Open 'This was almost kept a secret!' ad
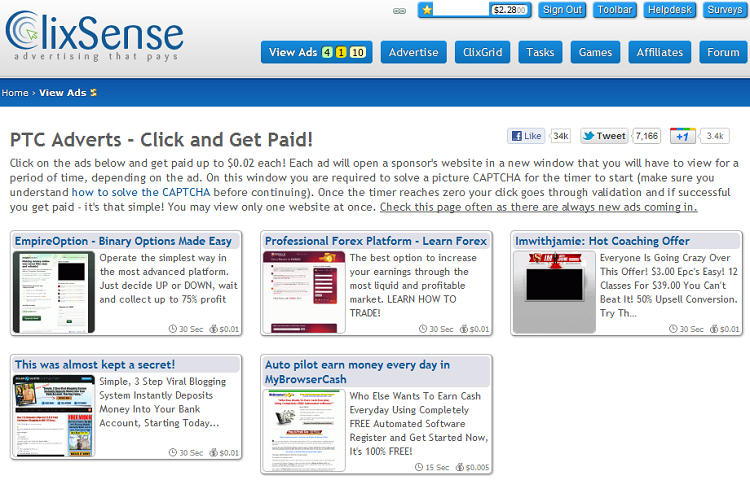This screenshot has height=480, width=750. [95, 365]
